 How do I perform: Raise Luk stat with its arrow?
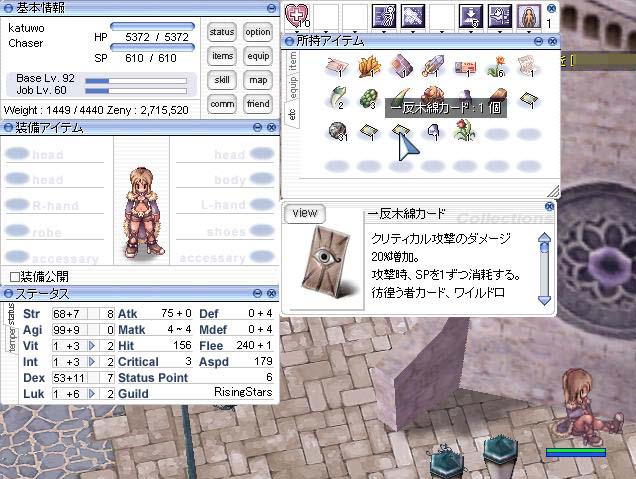92,393
